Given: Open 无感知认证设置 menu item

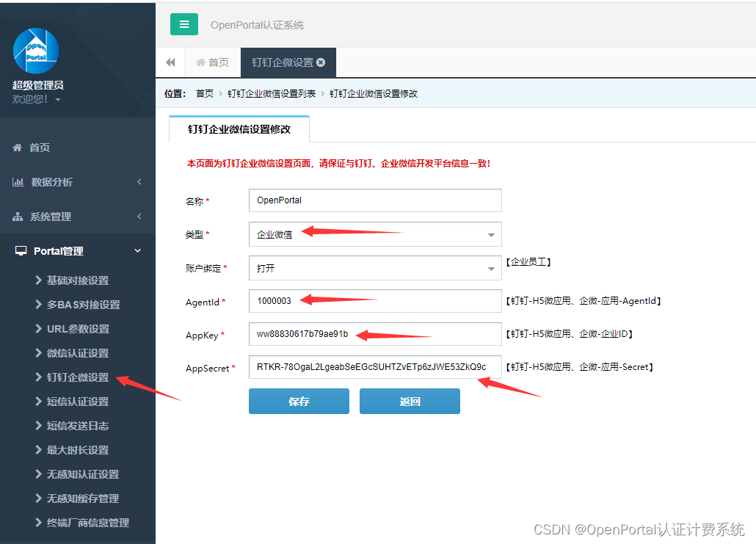Looking at the screenshot, I should [x=82, y=474].
